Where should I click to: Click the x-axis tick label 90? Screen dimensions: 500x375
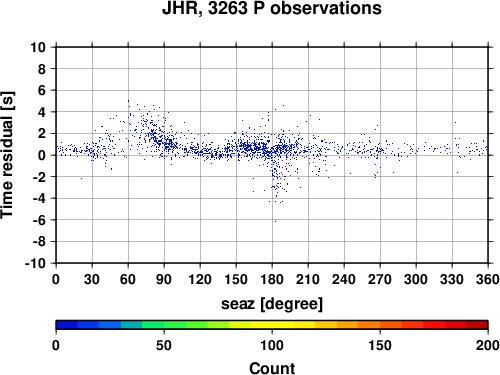click(x=164, y=279)
